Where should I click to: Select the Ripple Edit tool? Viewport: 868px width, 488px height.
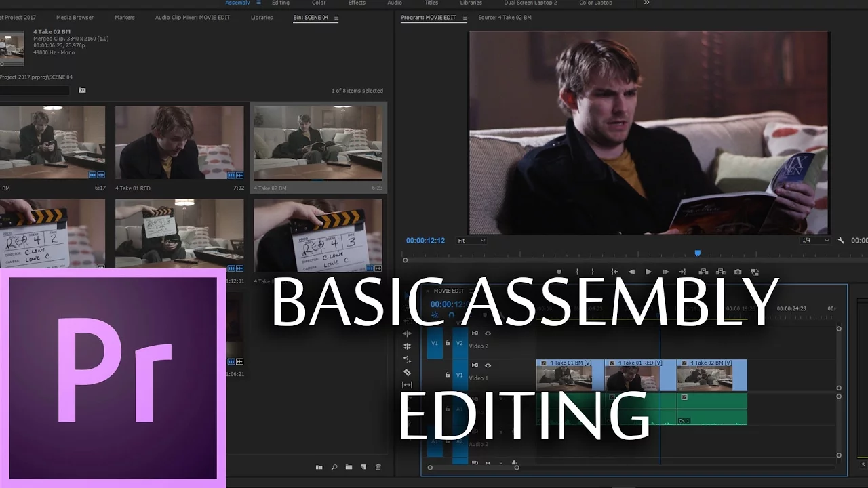[x=407, y=333]
